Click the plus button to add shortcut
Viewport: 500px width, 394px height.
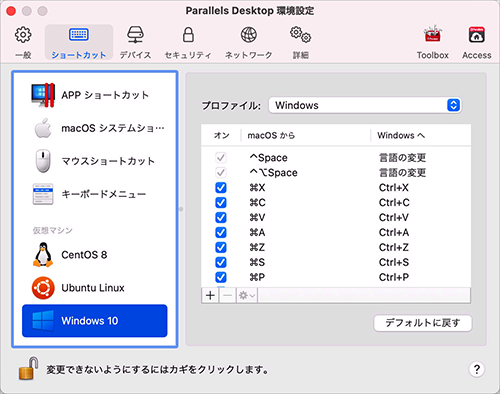coord(210,295)
